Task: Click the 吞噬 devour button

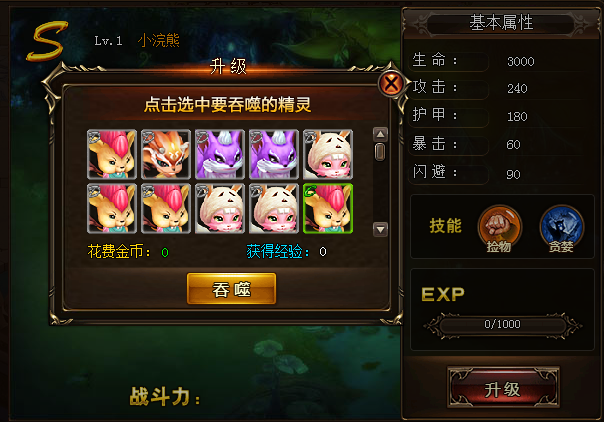Action: coord(232,289)
